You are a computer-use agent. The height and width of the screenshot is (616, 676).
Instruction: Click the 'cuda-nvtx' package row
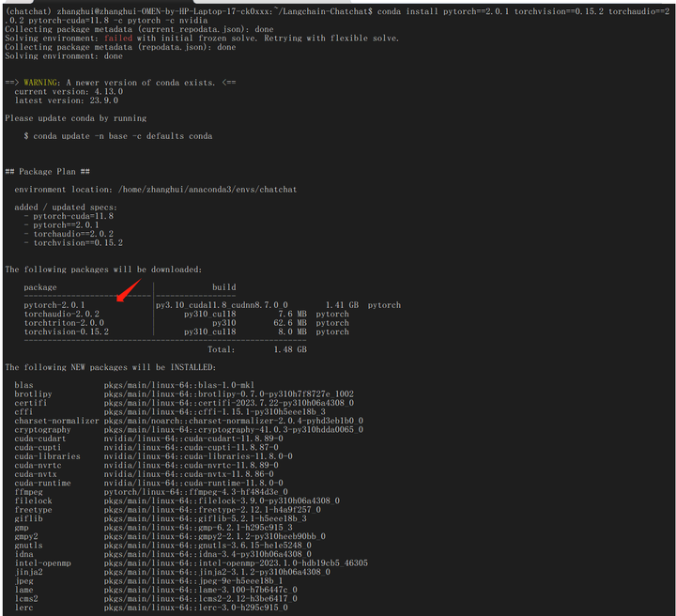144,474
